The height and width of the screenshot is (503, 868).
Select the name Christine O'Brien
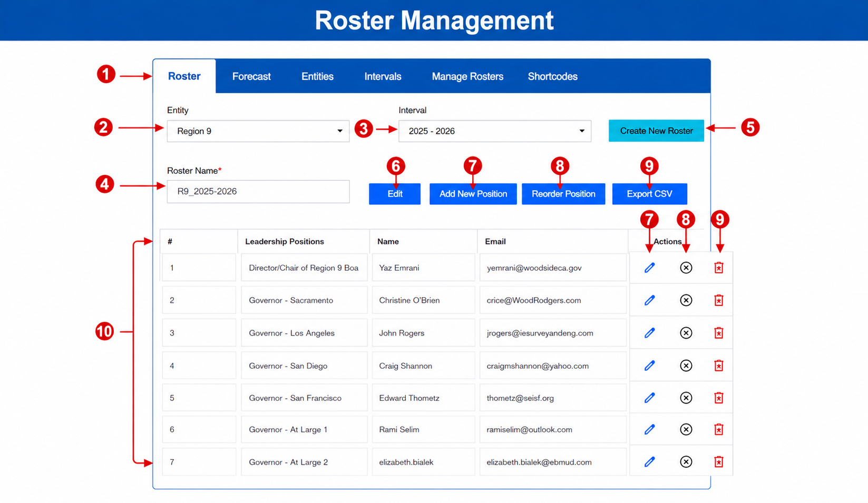409,300
